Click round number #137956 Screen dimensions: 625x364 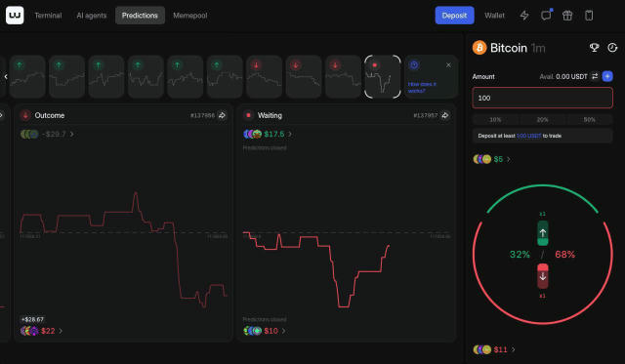click(202, 115)
